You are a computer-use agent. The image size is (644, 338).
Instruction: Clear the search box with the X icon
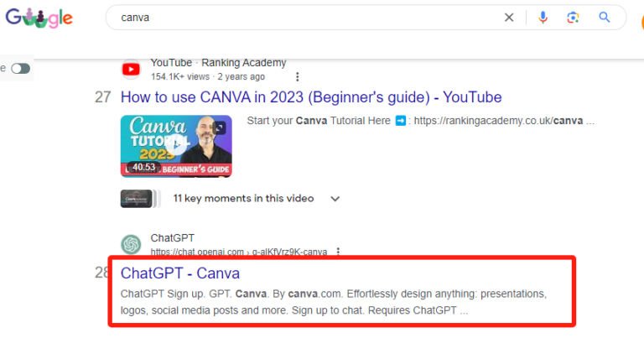[509, 18]
